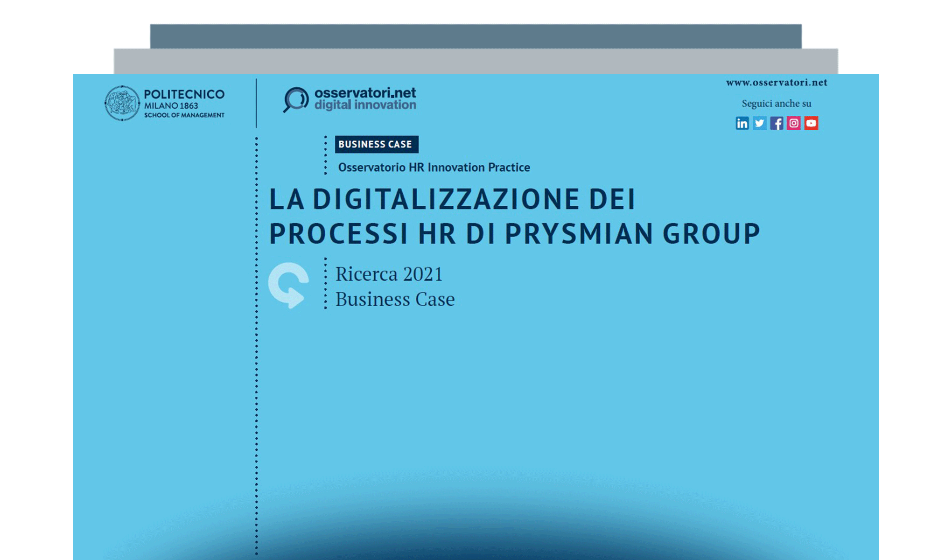Select the Politecnico Milano 1863 crest logo
Image resolution: width=952 pixels, height=560 pixels.
[123, 104]
